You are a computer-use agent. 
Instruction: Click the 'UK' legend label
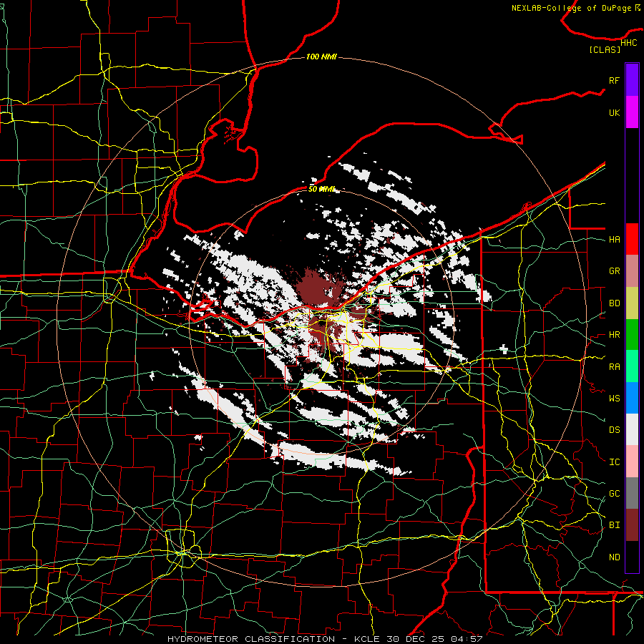point(614,112)
